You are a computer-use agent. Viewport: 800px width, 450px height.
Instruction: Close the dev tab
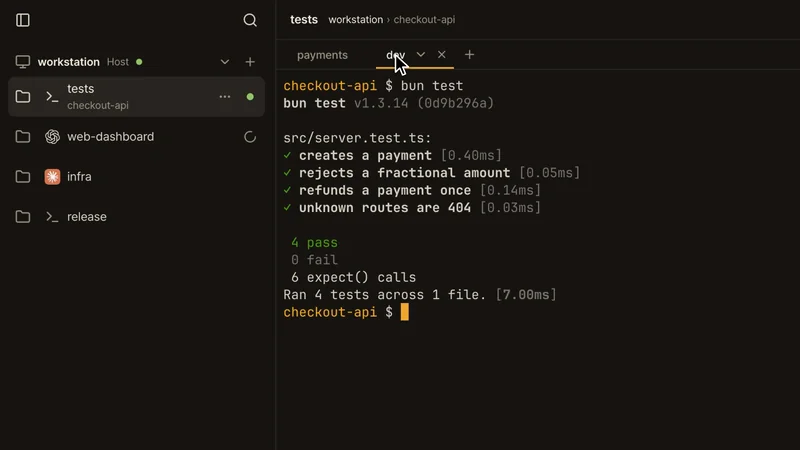pos(441,54)
